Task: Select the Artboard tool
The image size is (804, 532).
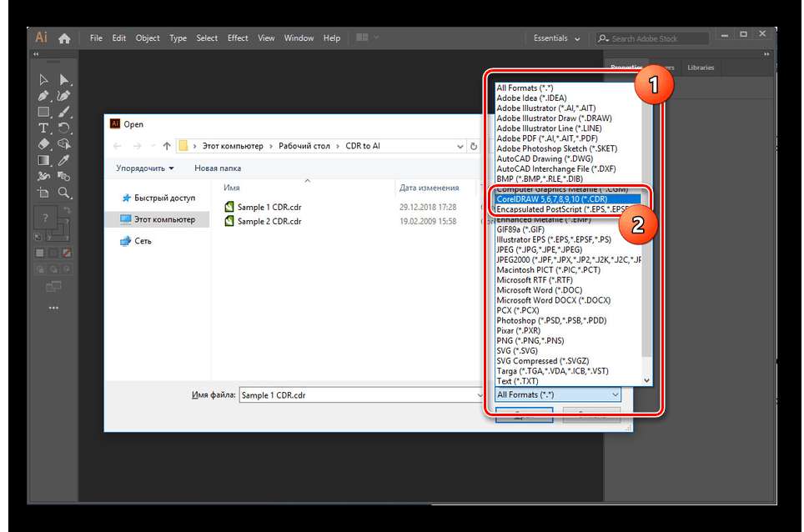Action: click(43, 193)
